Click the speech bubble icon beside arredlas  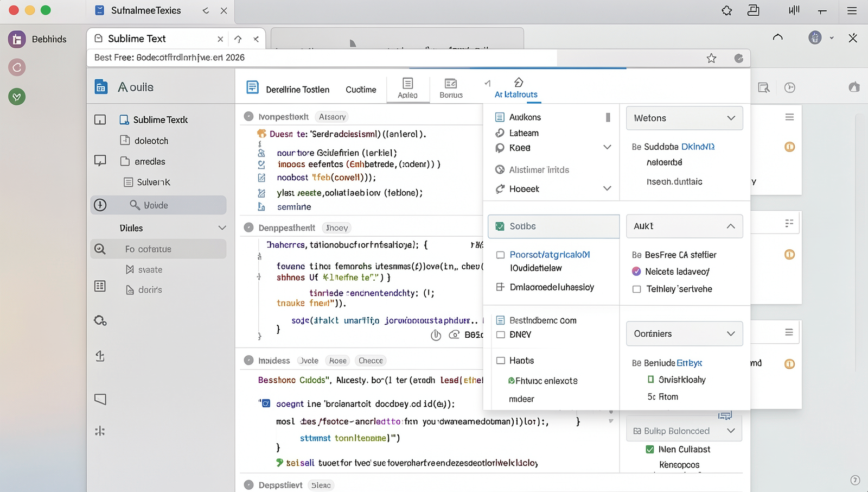point(100,161)
